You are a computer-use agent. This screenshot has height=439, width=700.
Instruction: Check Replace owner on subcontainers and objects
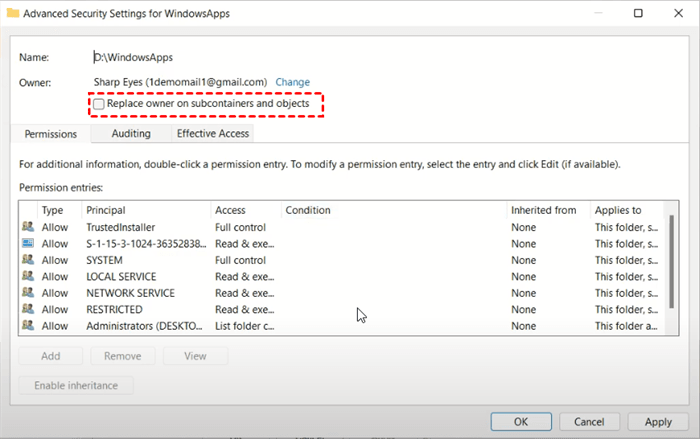pyautogui.click(x=99, y=104)
